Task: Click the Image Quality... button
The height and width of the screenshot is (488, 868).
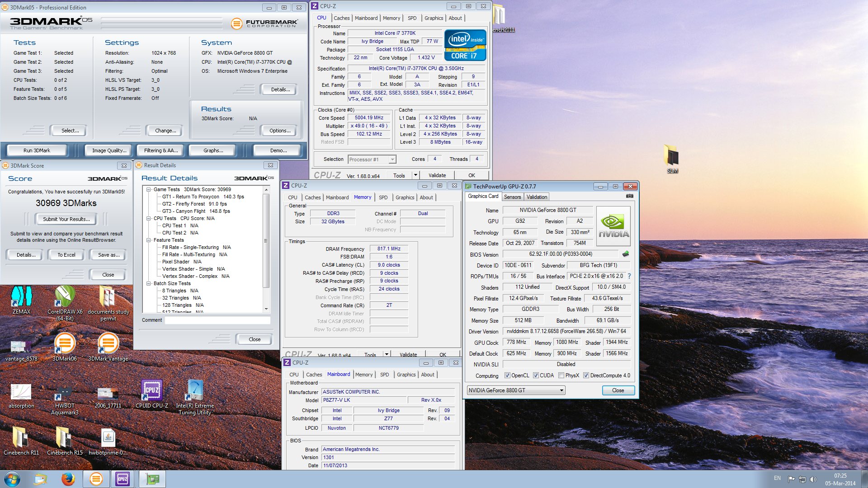Action: 109,150
